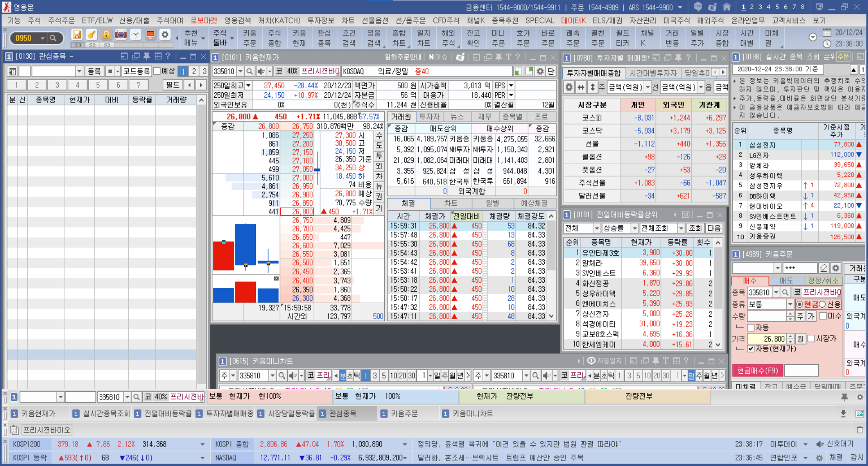Click the gear icon at the right of the order bar
The image size is (868, 466).
(860, 397)
